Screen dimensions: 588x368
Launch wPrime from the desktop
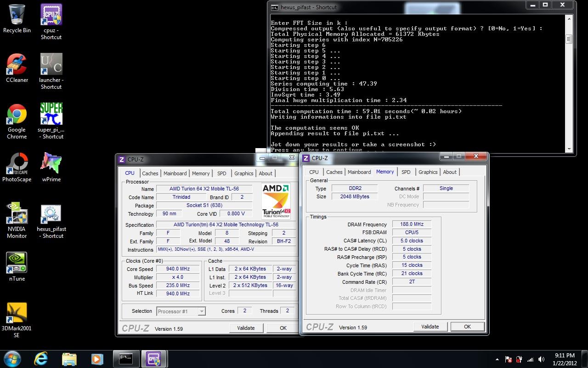[x=51, y=167]
